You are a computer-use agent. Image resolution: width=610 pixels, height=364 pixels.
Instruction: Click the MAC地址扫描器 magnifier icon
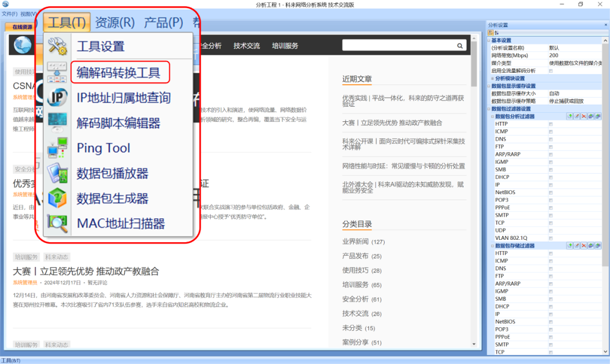(57, 221)
